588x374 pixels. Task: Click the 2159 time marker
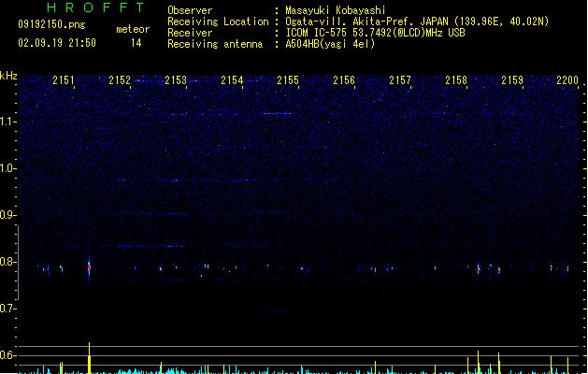(x=512, y=80)
